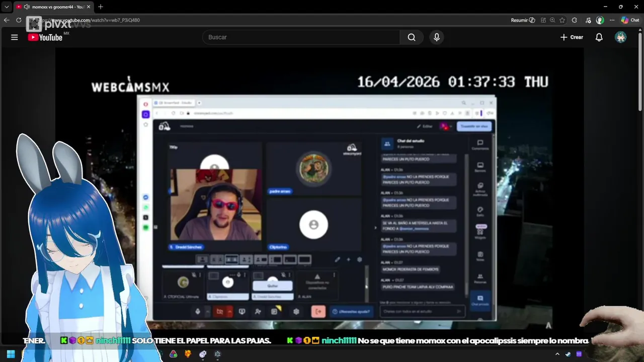The height and width of the screenshot is (362, 644).
Task: Start voice search with the microphone icon
Action: click(437, 37)
